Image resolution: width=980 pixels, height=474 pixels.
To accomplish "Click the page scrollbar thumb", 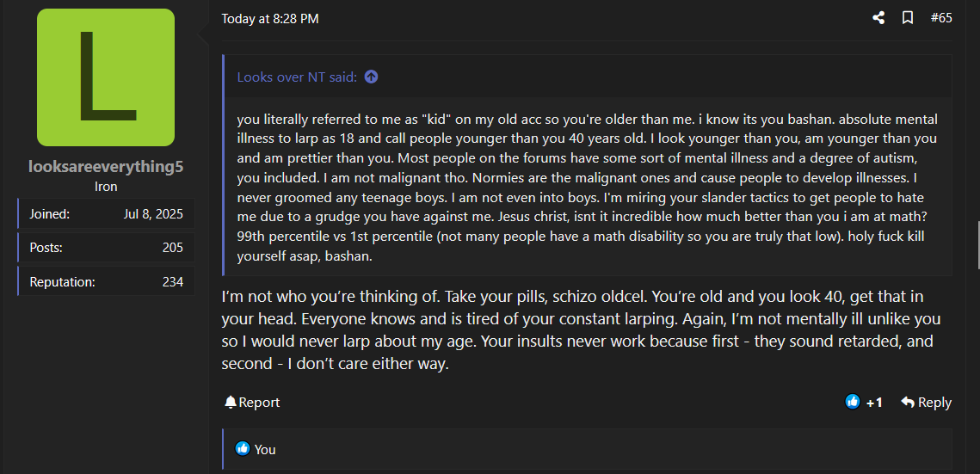I will pos(977,244).
